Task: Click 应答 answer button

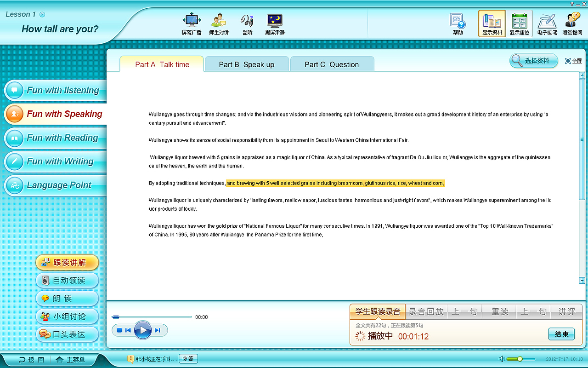Action: (x=188, y=359)
